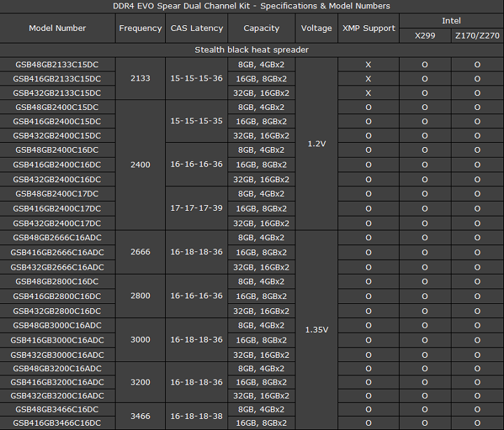
Task: Select model GSB48GB3200C16ADC
Action: click(57, 368)
